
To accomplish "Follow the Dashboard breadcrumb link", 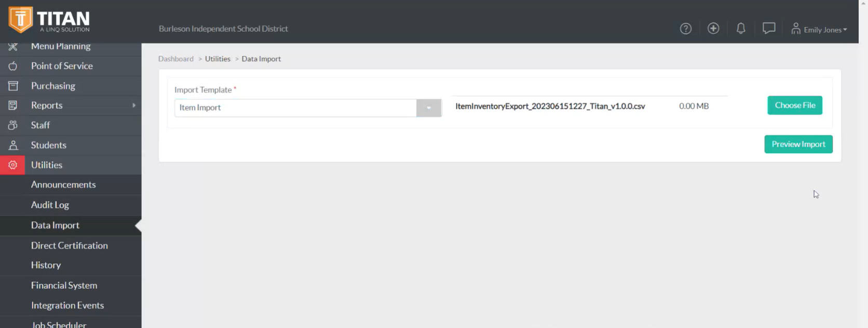I will point(176,59).
